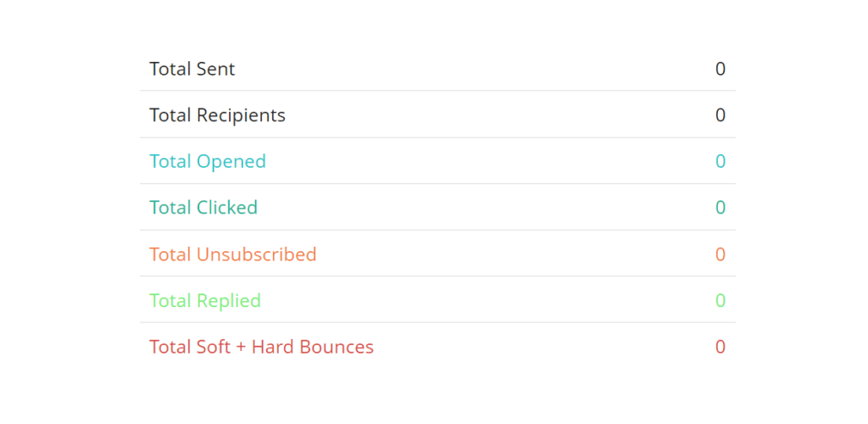This screenshot has width=868, height=424.
Task: Open the Total Opened stat link
Action: click(207, 161)
